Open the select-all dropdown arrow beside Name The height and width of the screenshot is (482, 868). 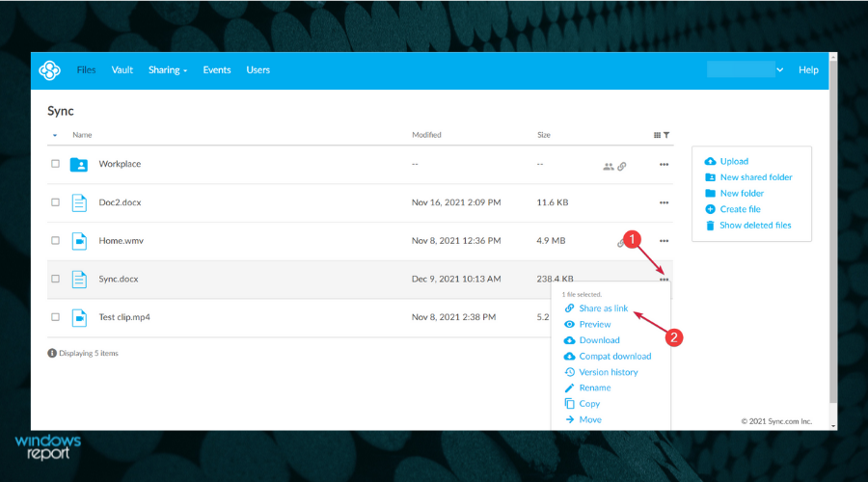coord(55,135)
